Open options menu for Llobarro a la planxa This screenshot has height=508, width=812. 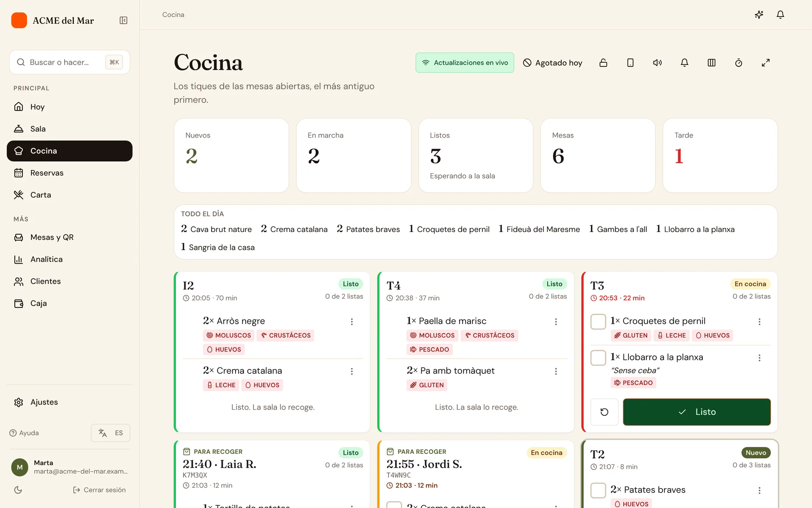coord(760,358)
